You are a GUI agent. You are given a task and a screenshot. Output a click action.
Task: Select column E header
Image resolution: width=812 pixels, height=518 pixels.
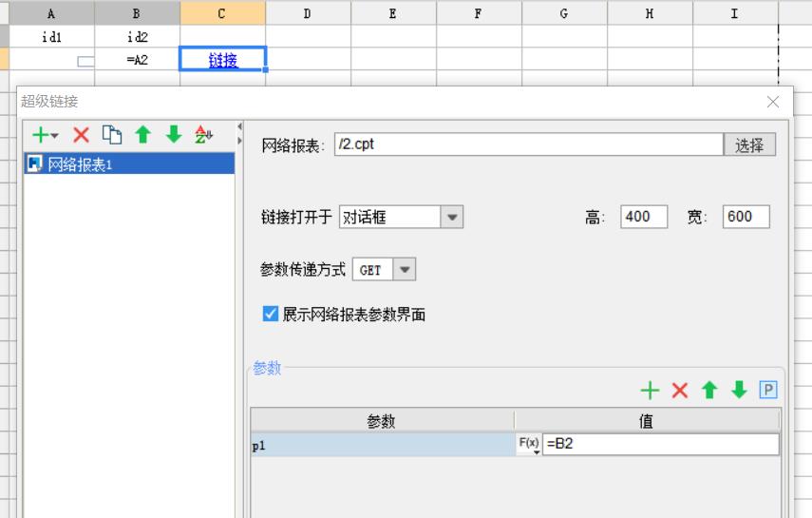click(393, 13)
